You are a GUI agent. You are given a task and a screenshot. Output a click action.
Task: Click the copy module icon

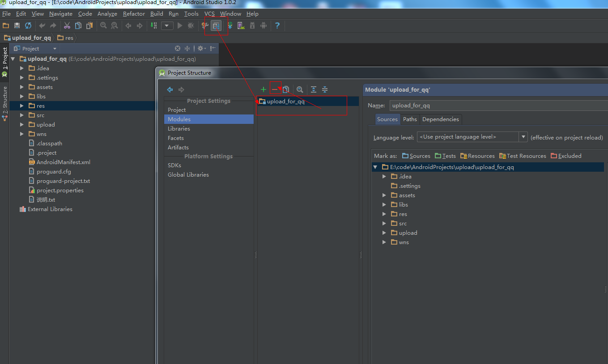(286, 89)
